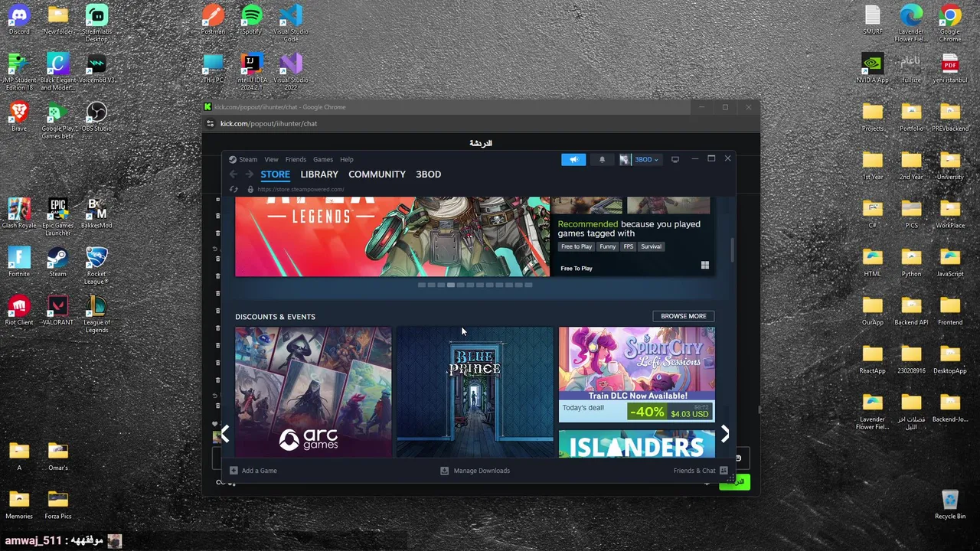Open Steam notifications bell
Screen dimensions: 980x551
pos(602,159)
